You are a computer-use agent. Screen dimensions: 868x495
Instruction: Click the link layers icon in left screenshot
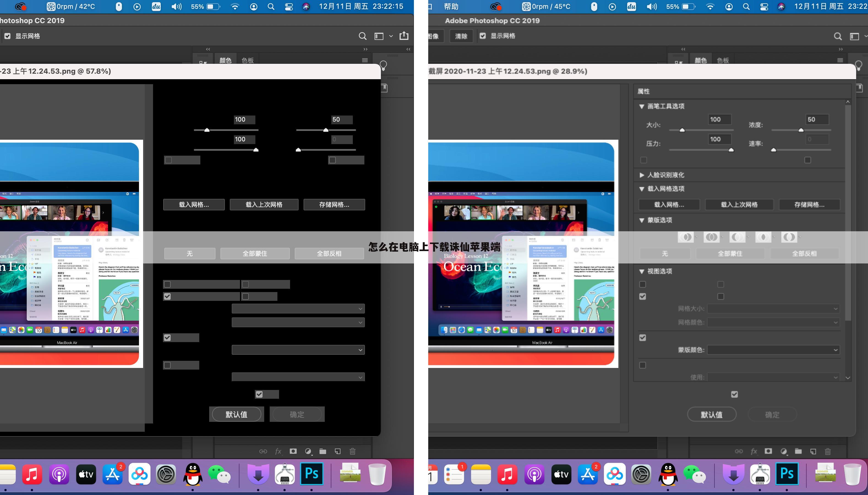[263, 451]
